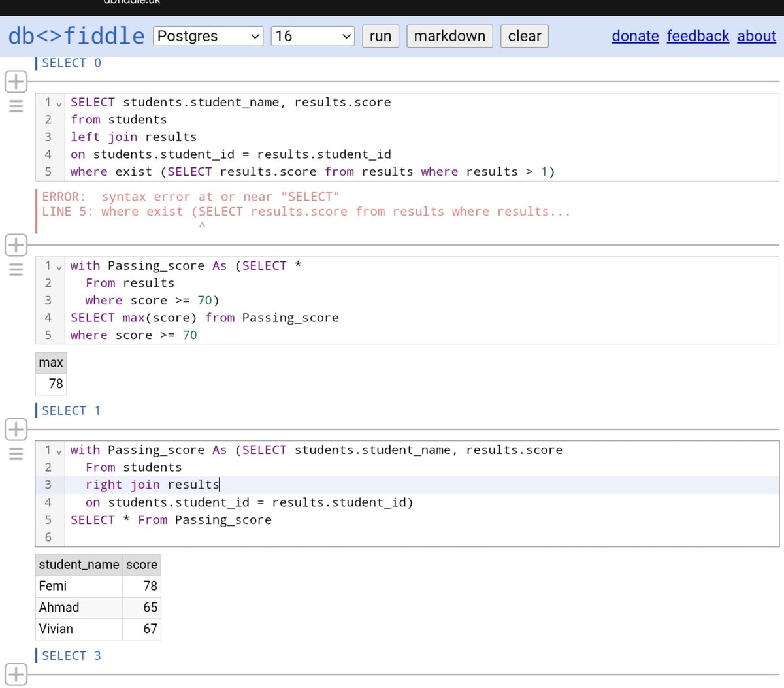Click the 'ERROR: syntax error at or near' message

click(191, 197)
